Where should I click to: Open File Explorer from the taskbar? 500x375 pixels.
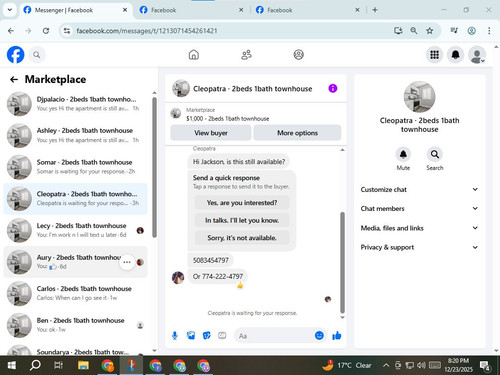[x=83, y=366]
